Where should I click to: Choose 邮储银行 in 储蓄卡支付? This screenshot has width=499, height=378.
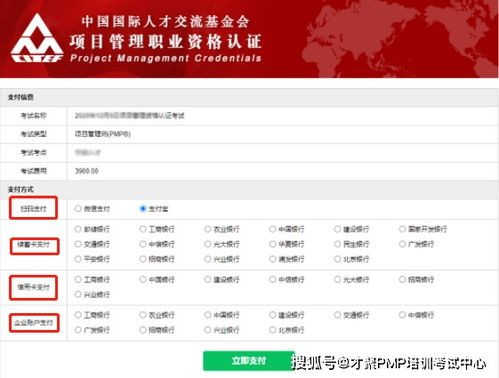point(78,229)
